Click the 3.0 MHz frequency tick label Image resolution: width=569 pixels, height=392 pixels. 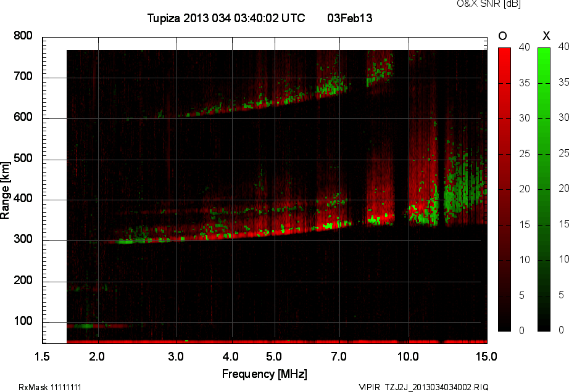(176, 356)
